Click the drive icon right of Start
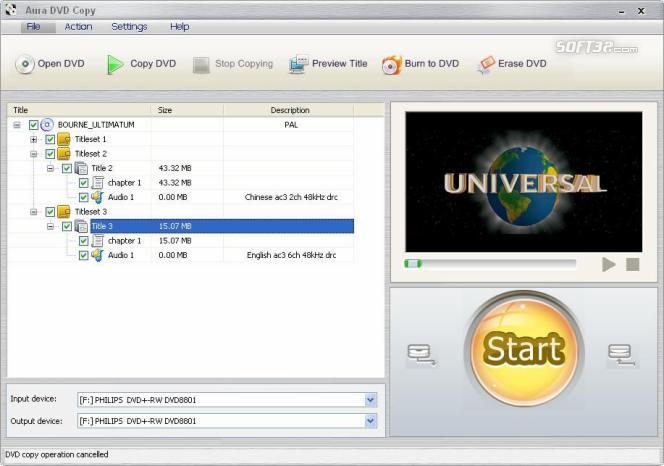664x466 pixels. pyautogui.click(x=621, y=355)
